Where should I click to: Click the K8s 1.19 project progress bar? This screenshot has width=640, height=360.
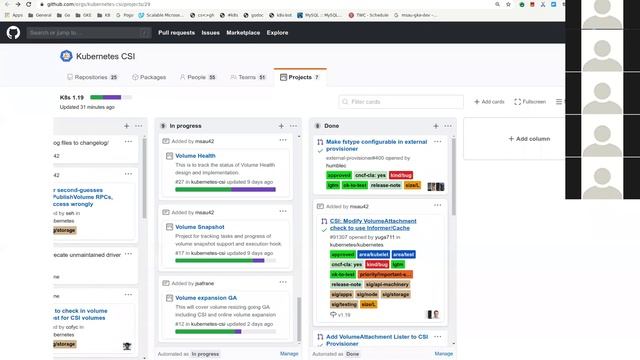point(111,97)
